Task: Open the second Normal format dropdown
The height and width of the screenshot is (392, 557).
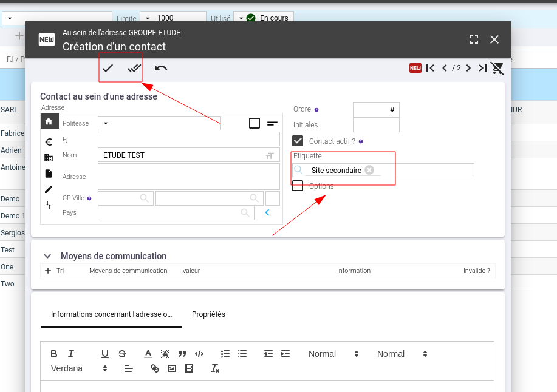Action: [402, 354]
